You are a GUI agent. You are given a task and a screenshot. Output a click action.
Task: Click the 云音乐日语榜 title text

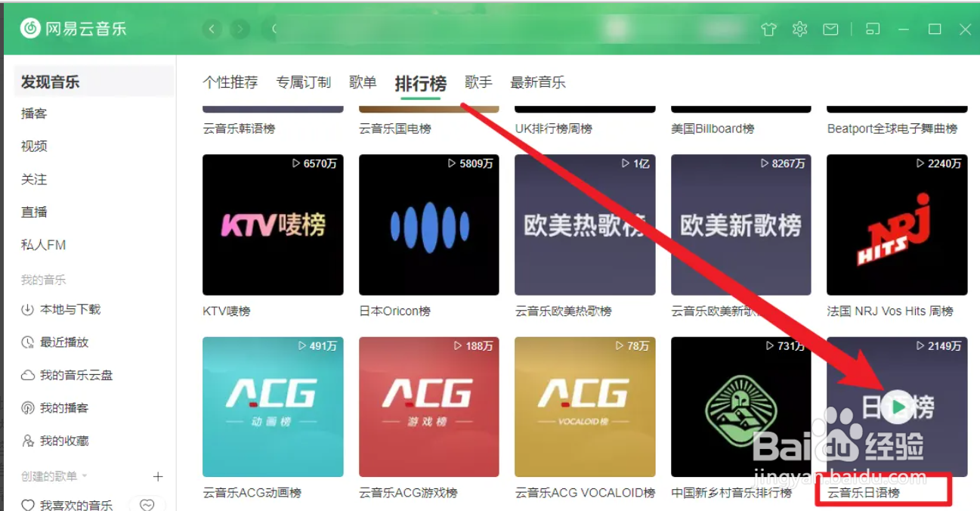[x=864, y=493]
